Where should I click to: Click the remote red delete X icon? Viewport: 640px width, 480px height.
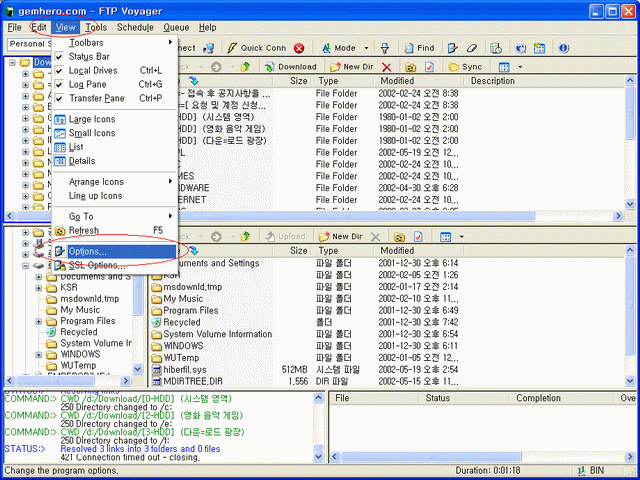[x=386, y=67]
